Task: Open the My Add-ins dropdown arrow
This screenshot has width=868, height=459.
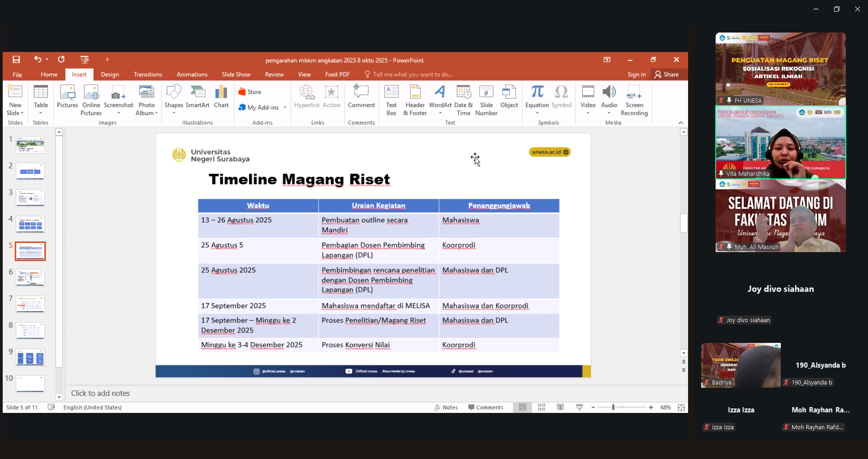Action: 285,108
